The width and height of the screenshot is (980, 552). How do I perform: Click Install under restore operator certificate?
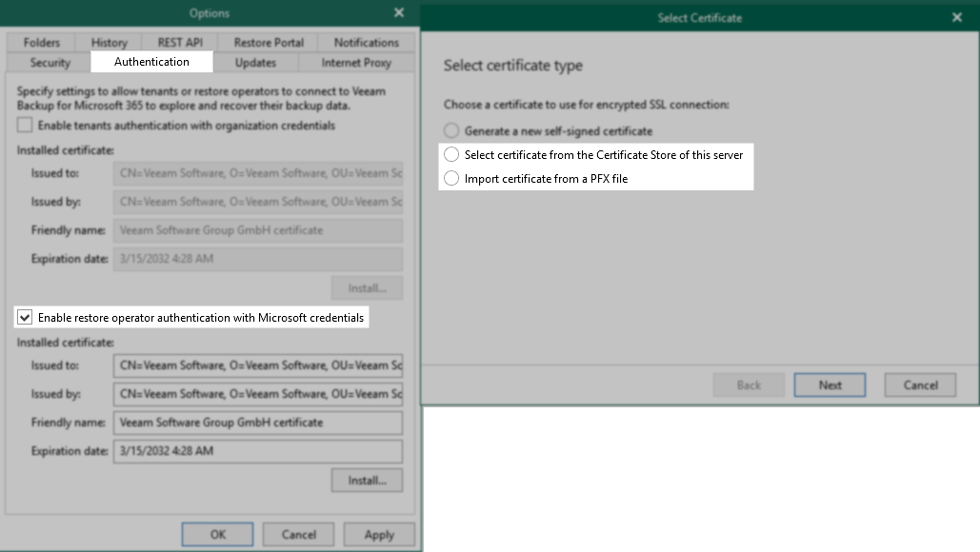pyautogui.click(x=367, y=481)
